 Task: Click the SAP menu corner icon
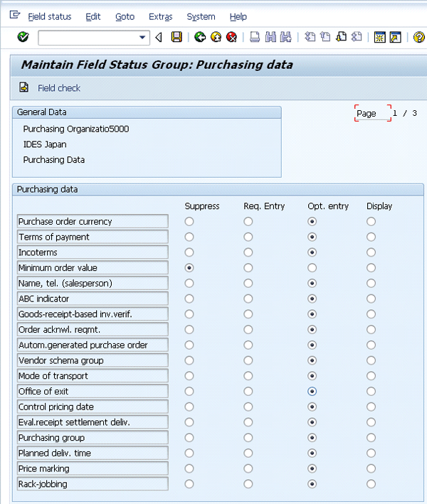[15, 15]
